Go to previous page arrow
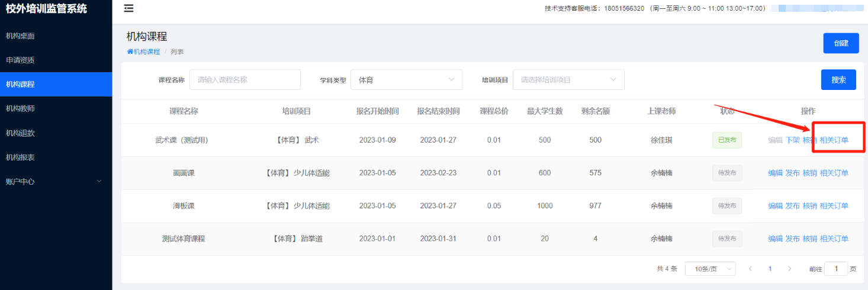Screen dimensions: 868x290 point(750,269)
